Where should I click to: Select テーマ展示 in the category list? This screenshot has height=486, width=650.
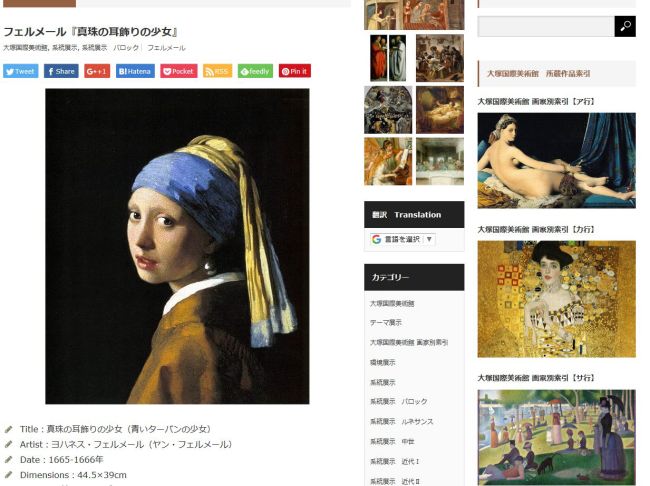(386, 322)
